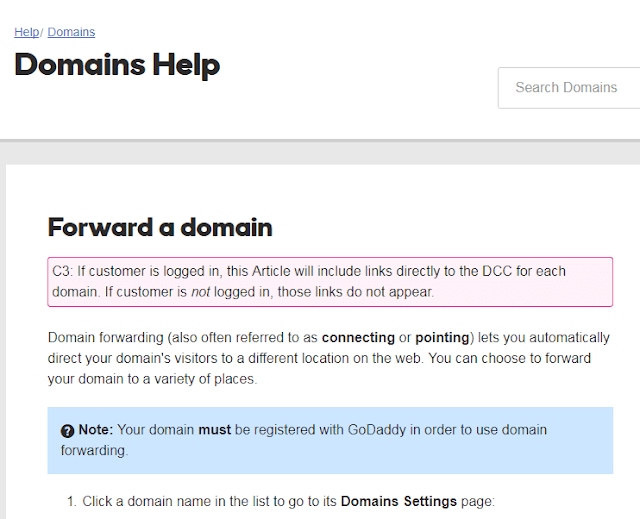Click the question mark Note icon
Viewport: 640px width, 519px height.
[67, 431]
